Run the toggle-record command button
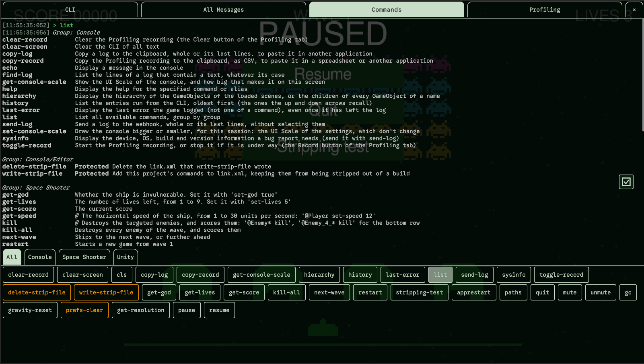This screenshot has width=644, height=364. [561, 275]
